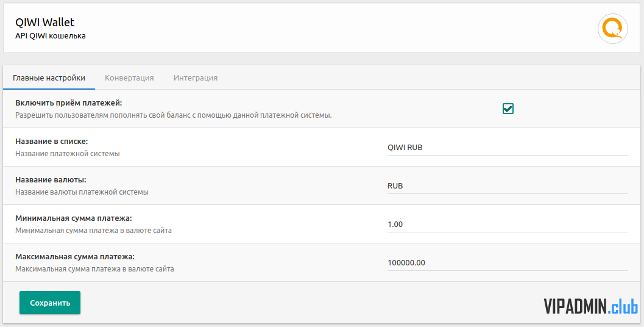Screen dimensions: 644x327
Task: Click the 'Название в списке:' label
Action: click(x=52, y=141)
